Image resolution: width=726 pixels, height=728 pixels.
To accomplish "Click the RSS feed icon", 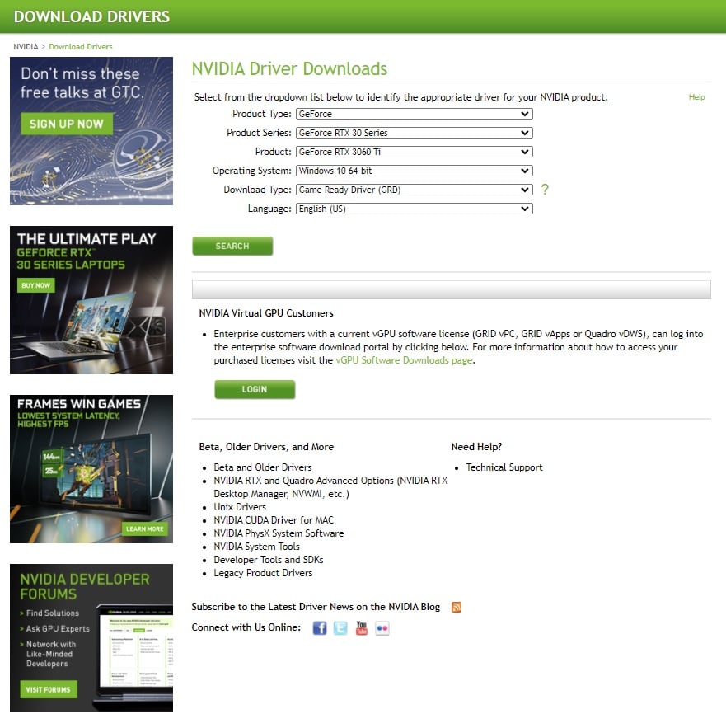I will pos(457,607).
